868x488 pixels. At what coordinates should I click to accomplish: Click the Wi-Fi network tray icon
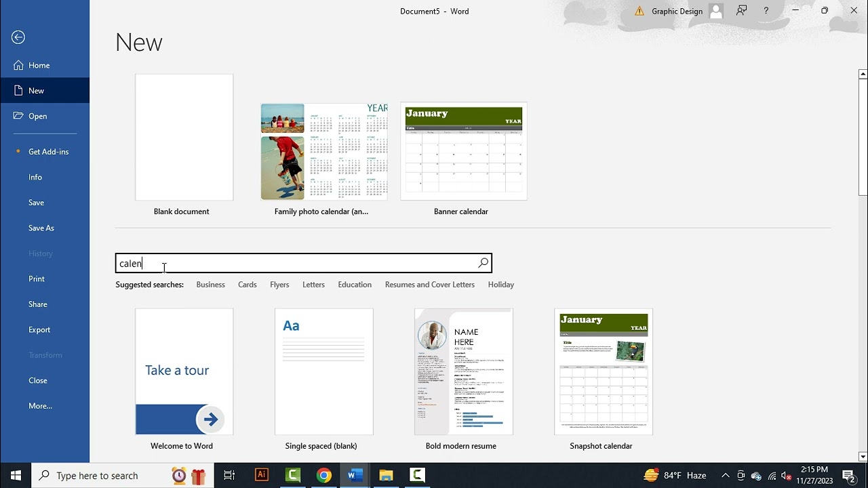(772, 476)
